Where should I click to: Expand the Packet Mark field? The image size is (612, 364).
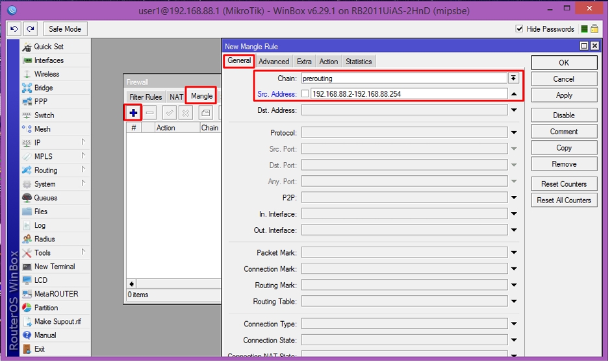(x=514, y=253)
